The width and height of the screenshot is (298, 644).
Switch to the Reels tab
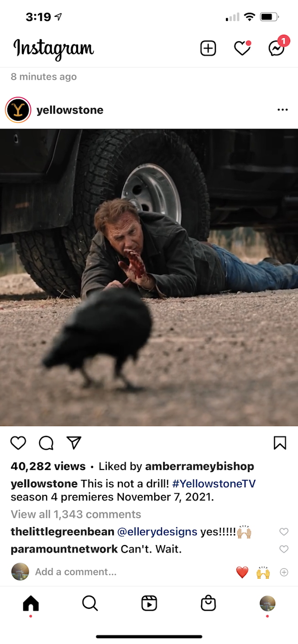click(x=149, y=603)
